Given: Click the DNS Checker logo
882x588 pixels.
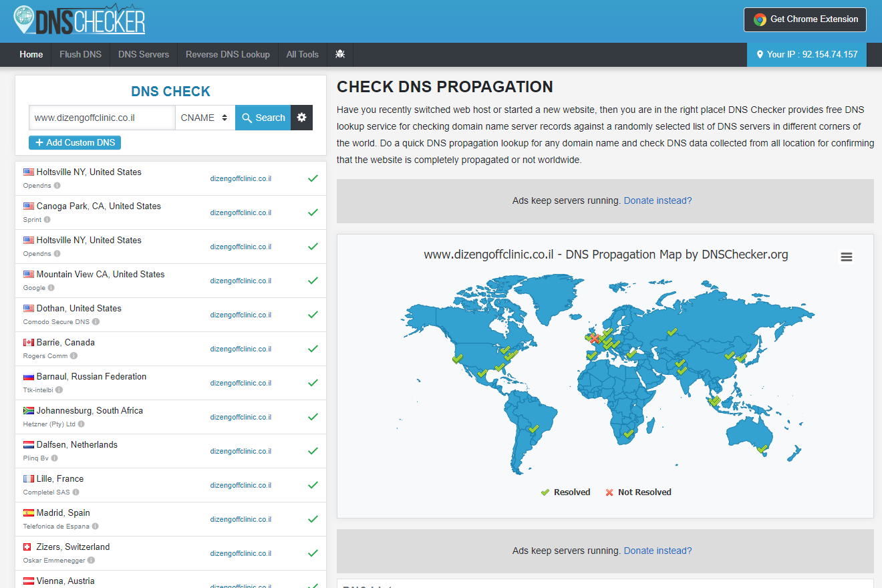Looking at the screenshot, I should click(79, 19).
